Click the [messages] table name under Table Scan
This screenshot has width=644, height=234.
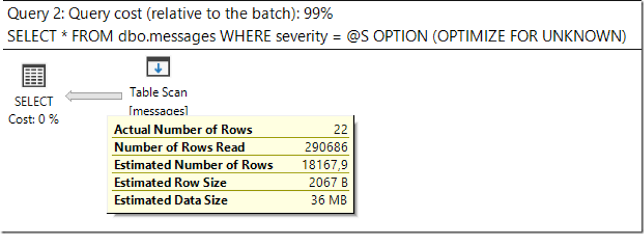point(158,110)
